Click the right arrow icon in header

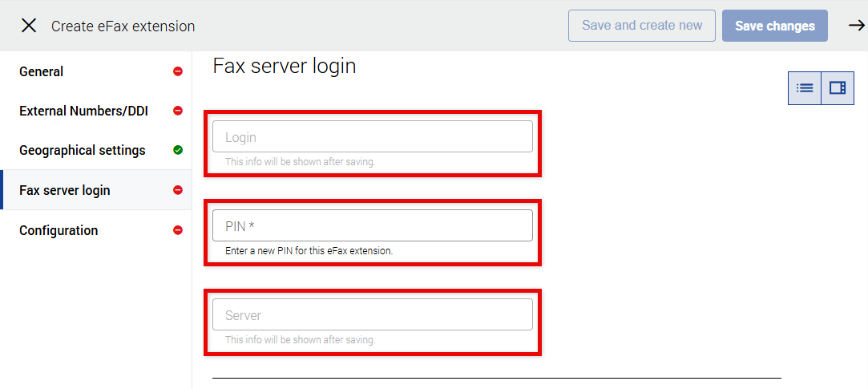tap(856, 26)
